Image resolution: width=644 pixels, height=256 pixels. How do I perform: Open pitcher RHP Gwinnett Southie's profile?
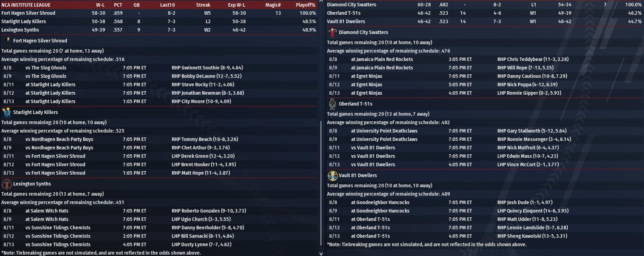point(207,68)
